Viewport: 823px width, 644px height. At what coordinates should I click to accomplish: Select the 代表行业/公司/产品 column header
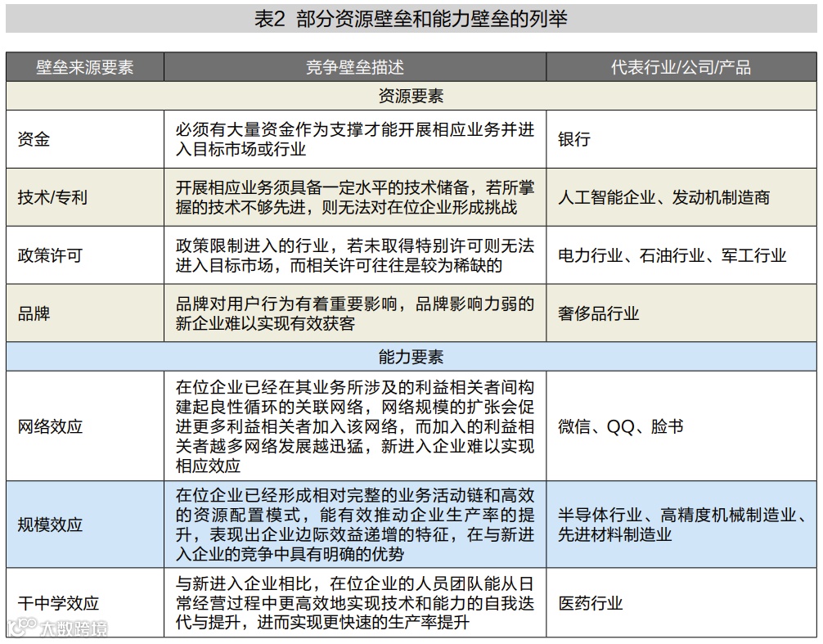(681, 67)
